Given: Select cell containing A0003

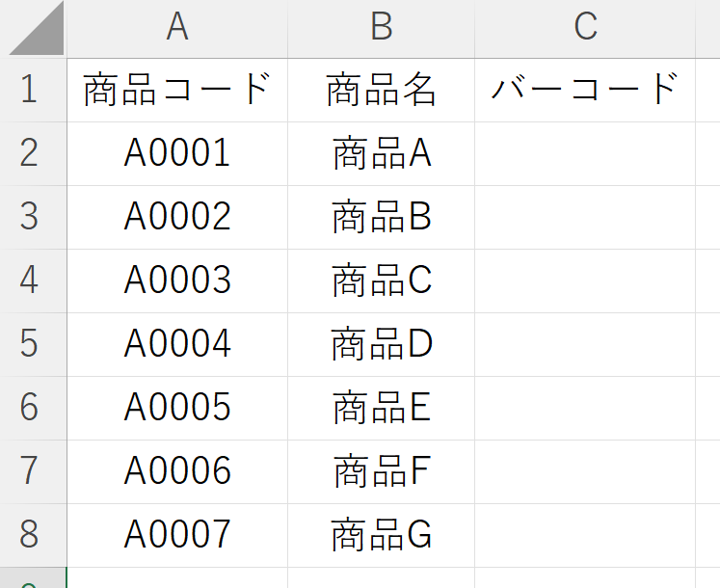Looking at the screenshot, I should coord(176,281).
